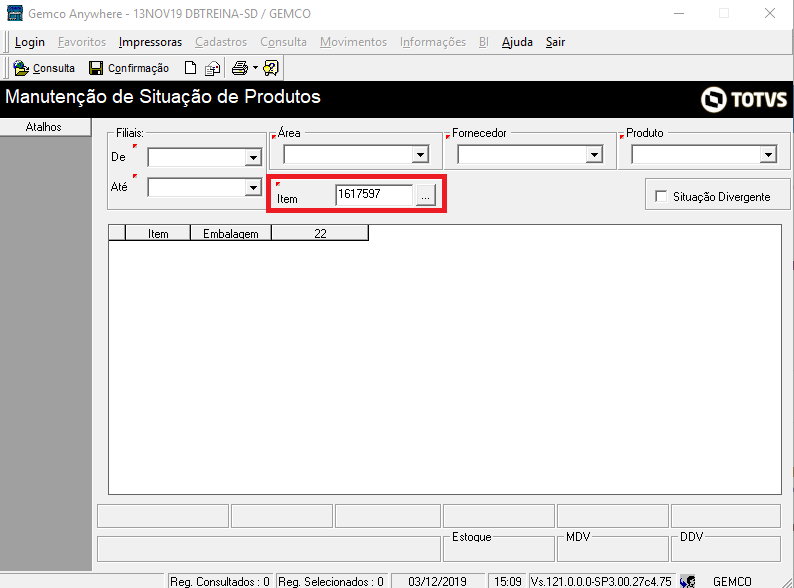Image resolution: width=794 pixels, height=588 pixels.
Task: Click the Item column header
Action: (157, 233)
